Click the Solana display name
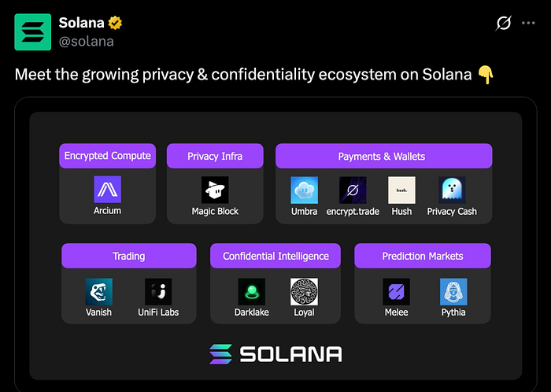This screenshot has height=392, width=551. 82,24
